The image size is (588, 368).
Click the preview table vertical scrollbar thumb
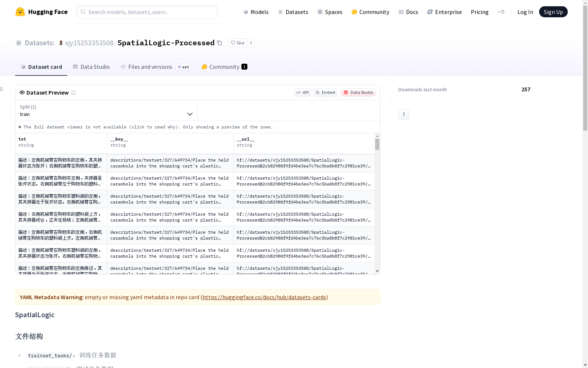(377, 144)
